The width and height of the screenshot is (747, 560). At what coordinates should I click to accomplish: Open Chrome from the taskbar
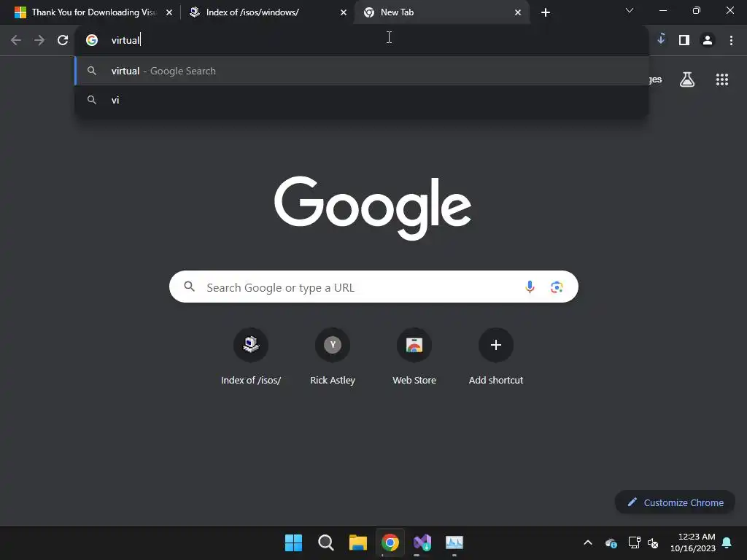pyautogui.click(x=390, y=542)
